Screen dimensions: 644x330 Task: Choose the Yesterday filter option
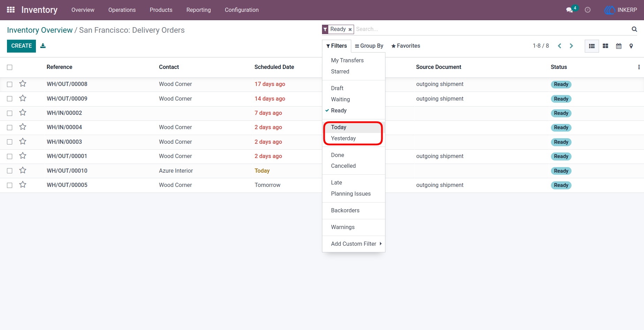[354, 139]
